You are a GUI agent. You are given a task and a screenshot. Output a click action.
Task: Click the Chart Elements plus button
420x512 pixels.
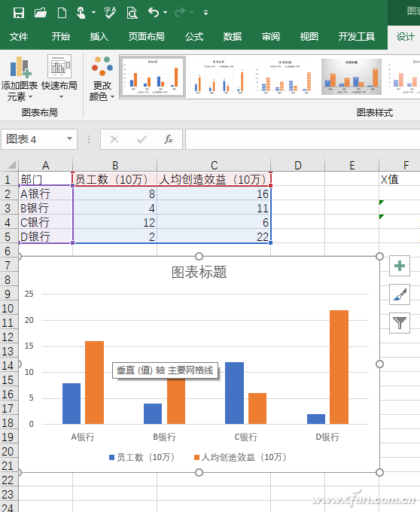coord(400,266)
